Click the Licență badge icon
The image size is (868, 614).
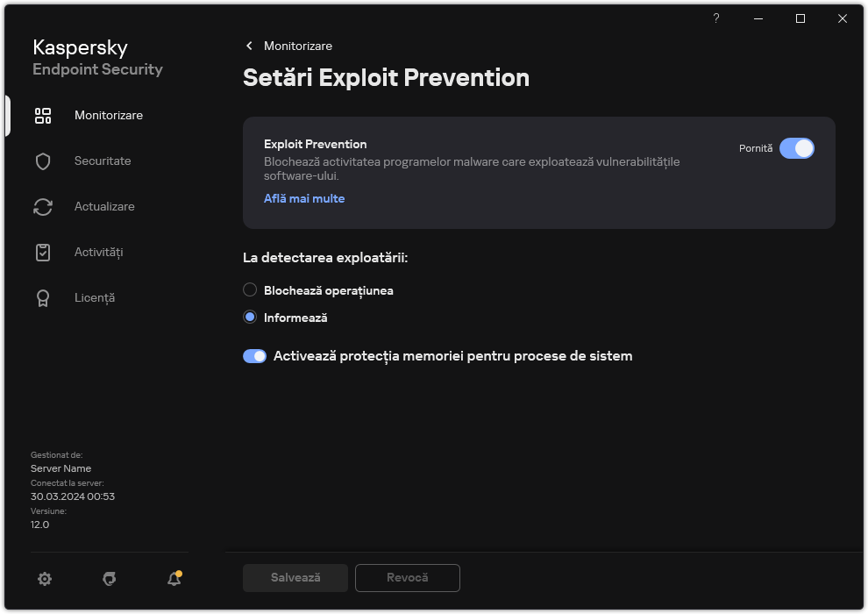coord(43,297)
